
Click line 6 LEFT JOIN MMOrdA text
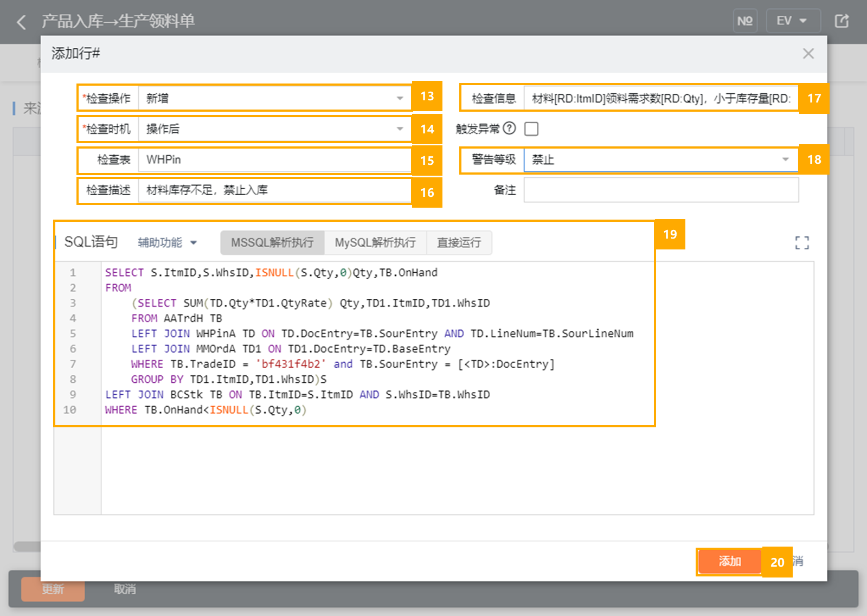(291, 349)
